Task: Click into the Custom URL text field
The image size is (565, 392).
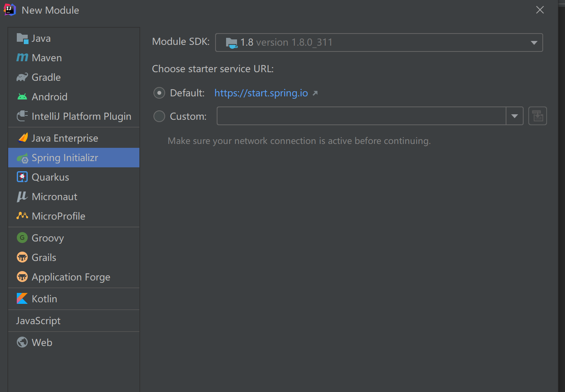Action: pyautogui.click(x=361, y=116)
